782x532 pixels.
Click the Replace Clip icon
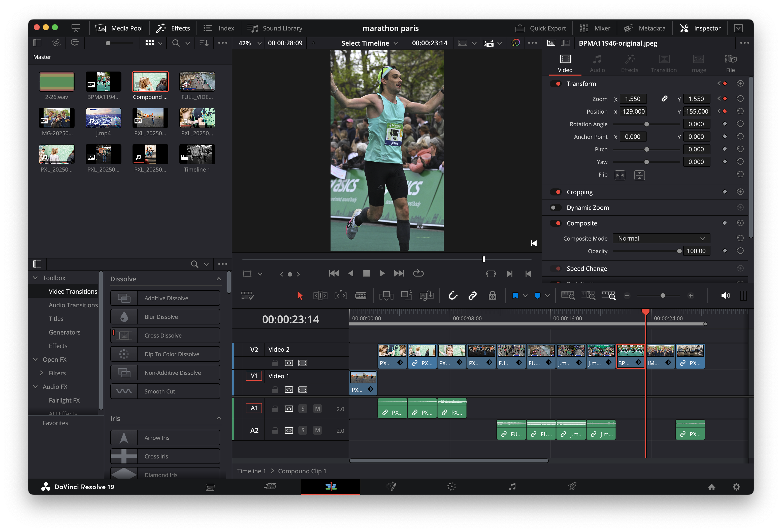(x=426, y=296)
